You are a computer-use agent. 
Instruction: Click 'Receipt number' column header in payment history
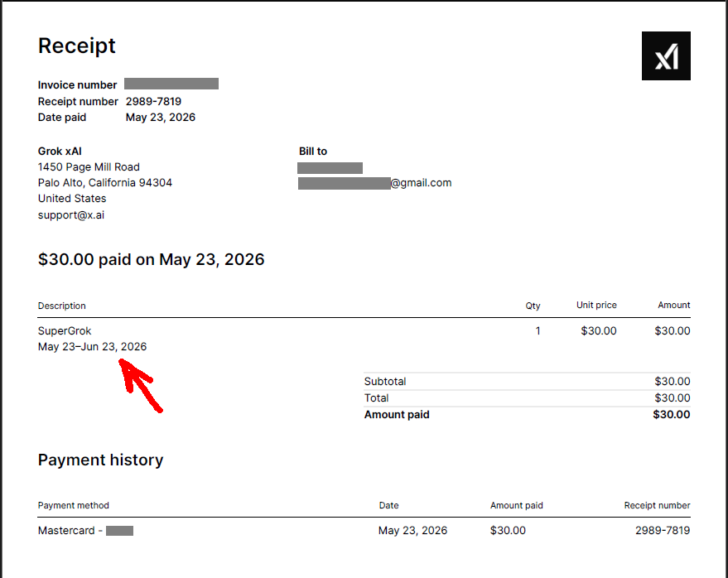[657, 506]
